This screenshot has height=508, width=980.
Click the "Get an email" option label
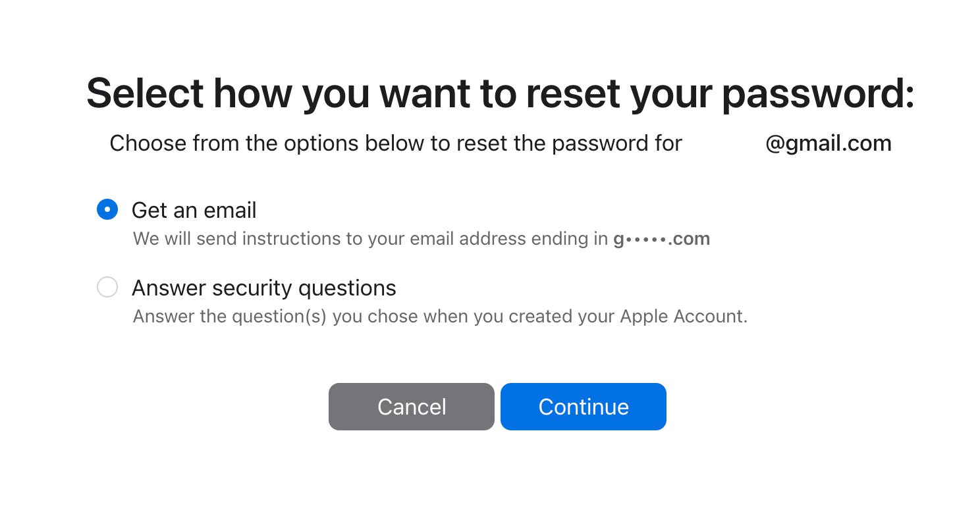click(194, 211)
